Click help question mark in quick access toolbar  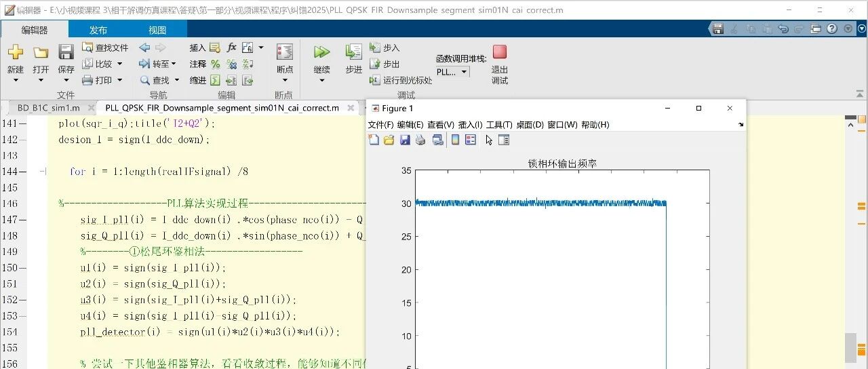(x=832, y=28)
